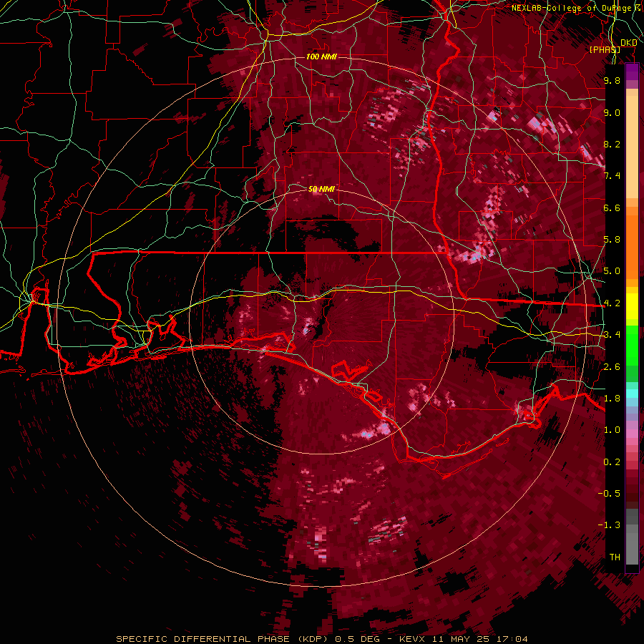This screenshot has width=644, height=644.
Task: Select the -0.5 value on the color scale
Action: tap(609, 493)
